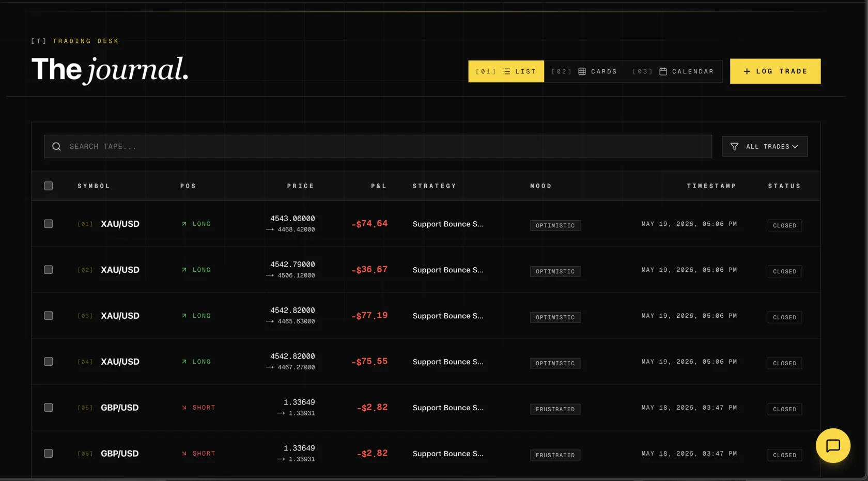Click the Mood column header

click(541, 186)
